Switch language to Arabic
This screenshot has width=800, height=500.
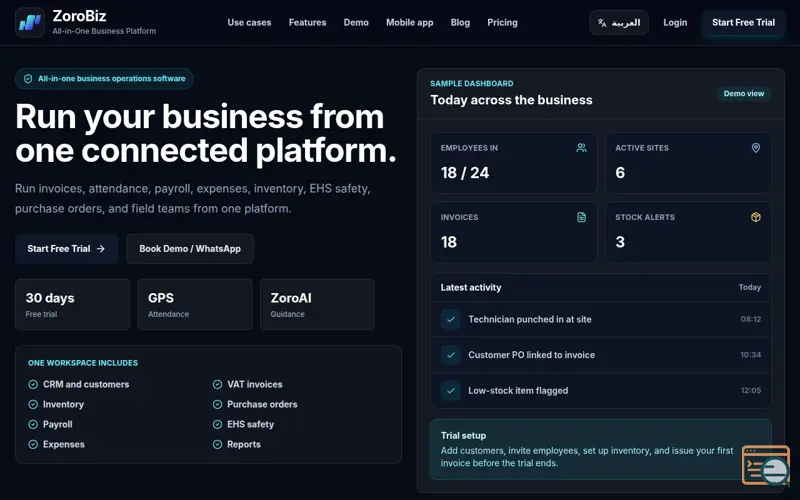point(619,22)
